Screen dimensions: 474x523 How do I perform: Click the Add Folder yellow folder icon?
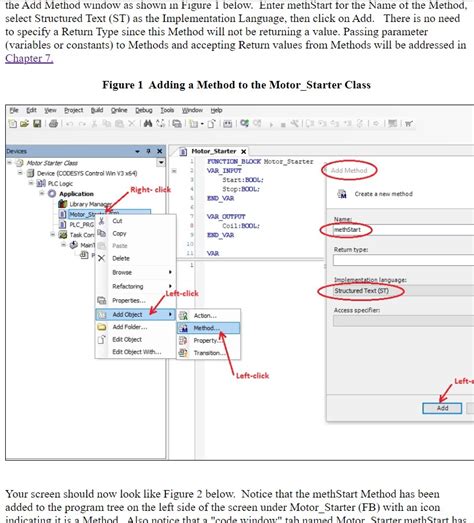click(x=101, y=327)
